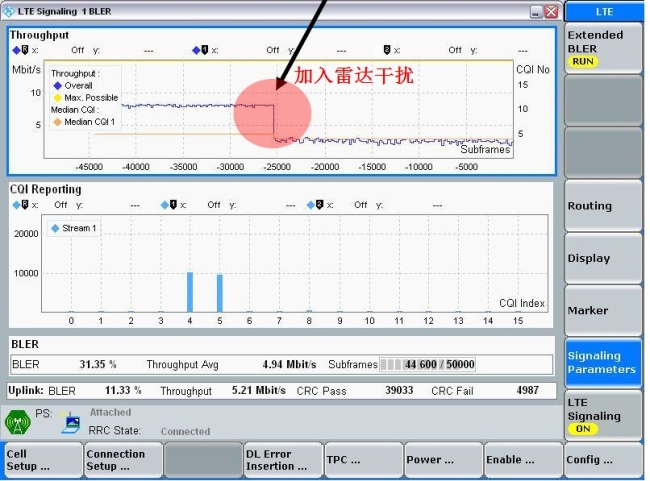The width and height of the screenshot is (650, 481).
Task: Click Throughput marker 2 icon
Action: pyautogui.click(x=387, y=50)
